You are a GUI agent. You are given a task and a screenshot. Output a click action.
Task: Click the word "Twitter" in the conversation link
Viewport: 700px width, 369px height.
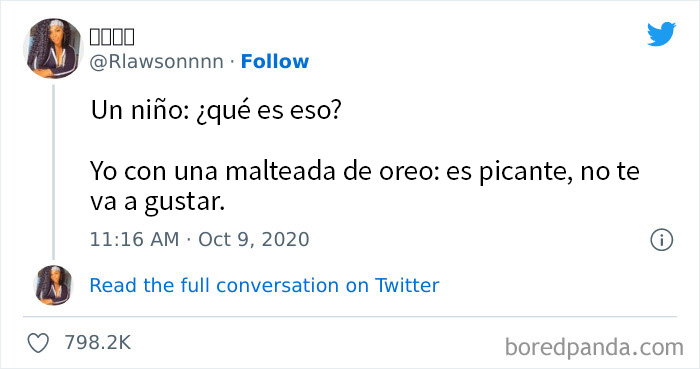coord(407,286)
